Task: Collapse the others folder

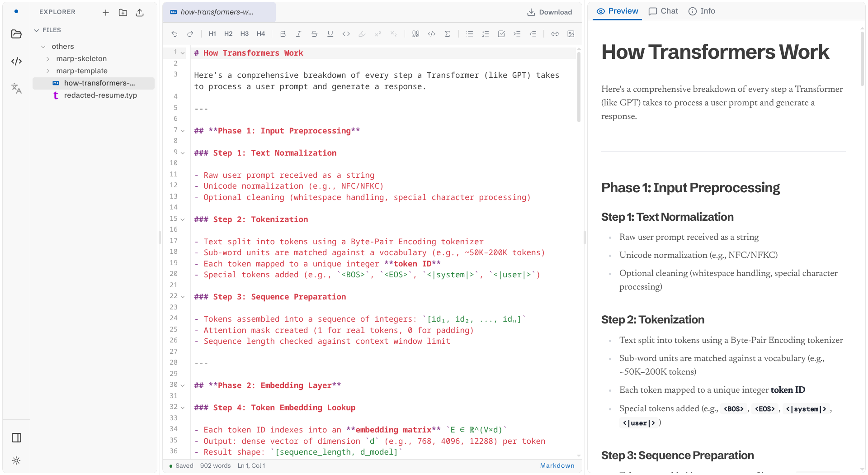Action: pos(43,47)
